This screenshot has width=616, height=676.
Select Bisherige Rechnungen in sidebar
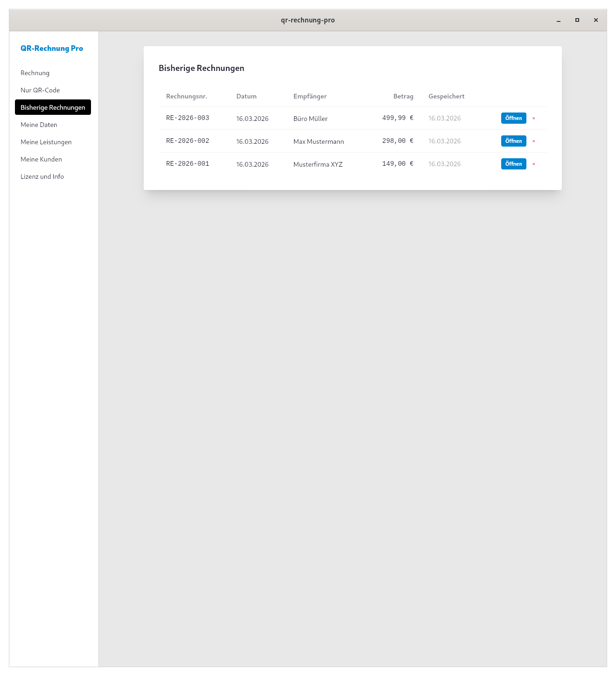[53, 107]
